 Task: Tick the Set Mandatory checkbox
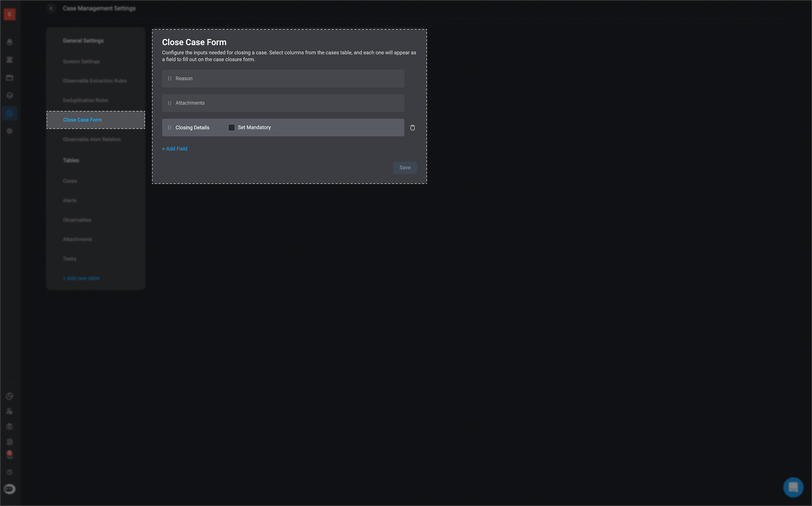click(x=232, y=127)
